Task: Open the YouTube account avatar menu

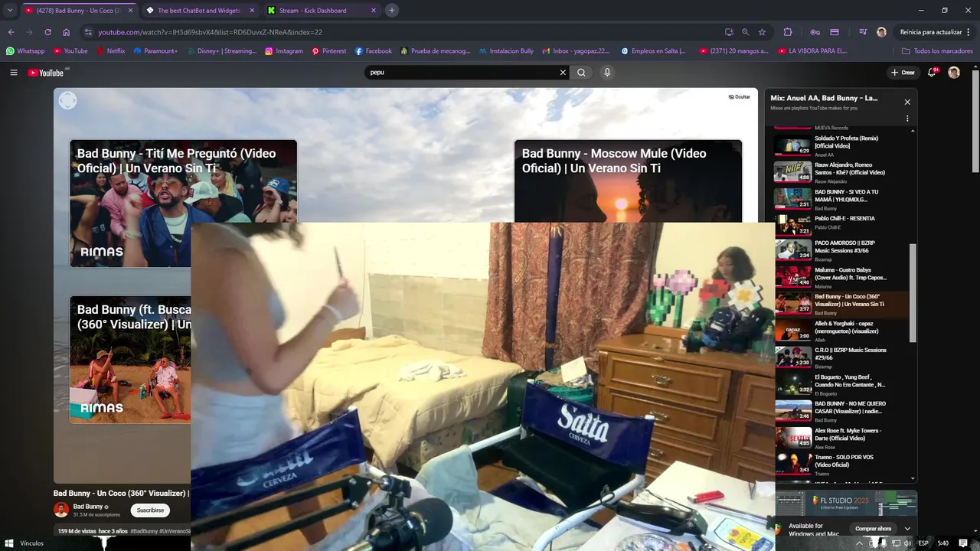Action: click(x=954, y=73)
